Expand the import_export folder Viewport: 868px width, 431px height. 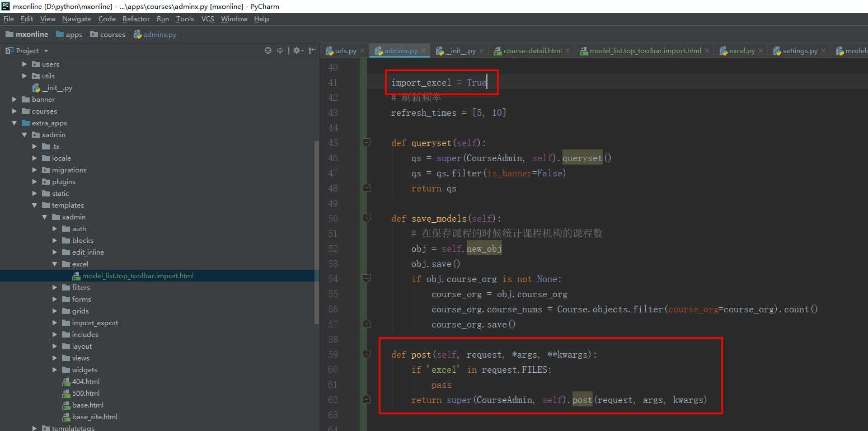(x=55, y=322)
